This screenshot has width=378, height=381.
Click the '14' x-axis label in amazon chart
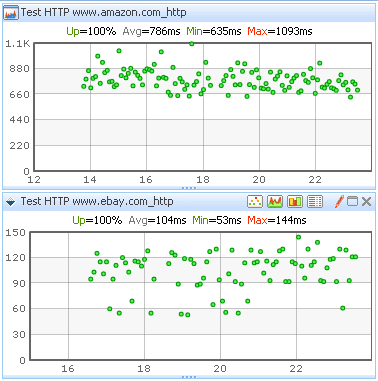pos(90,180)
